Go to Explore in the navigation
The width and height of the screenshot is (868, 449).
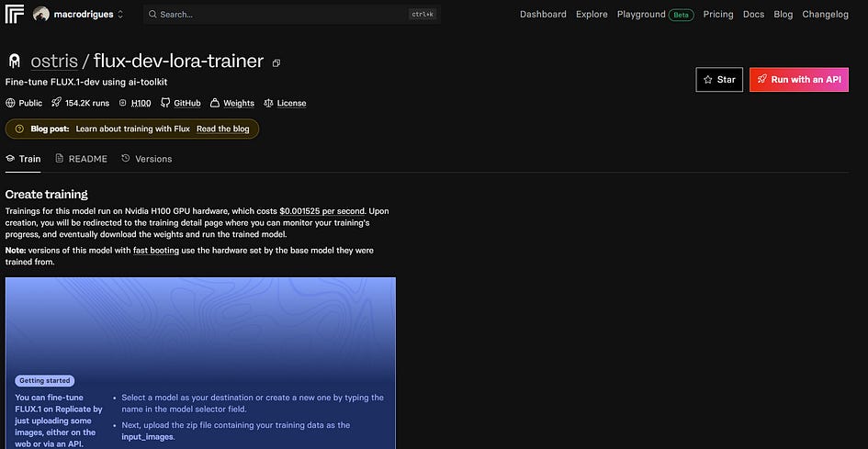click(x=592, y=15)
